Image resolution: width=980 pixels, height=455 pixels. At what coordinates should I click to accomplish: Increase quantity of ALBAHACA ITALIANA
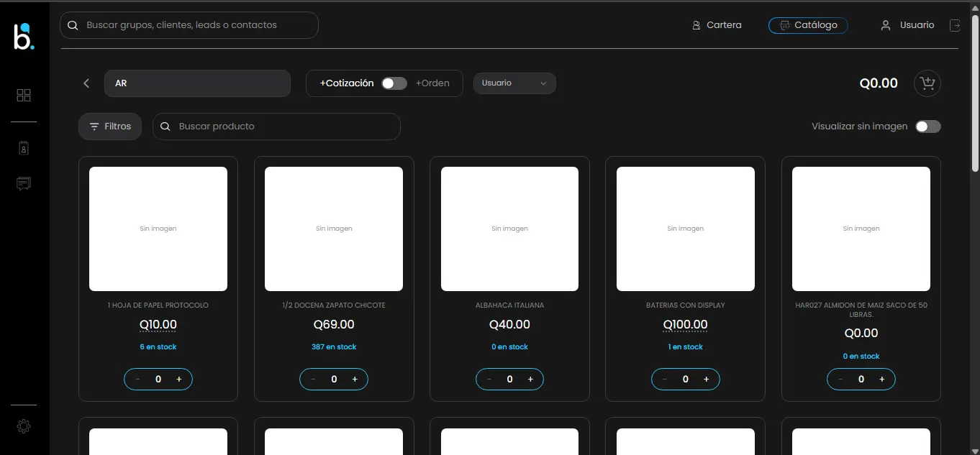tap(530, 380)
